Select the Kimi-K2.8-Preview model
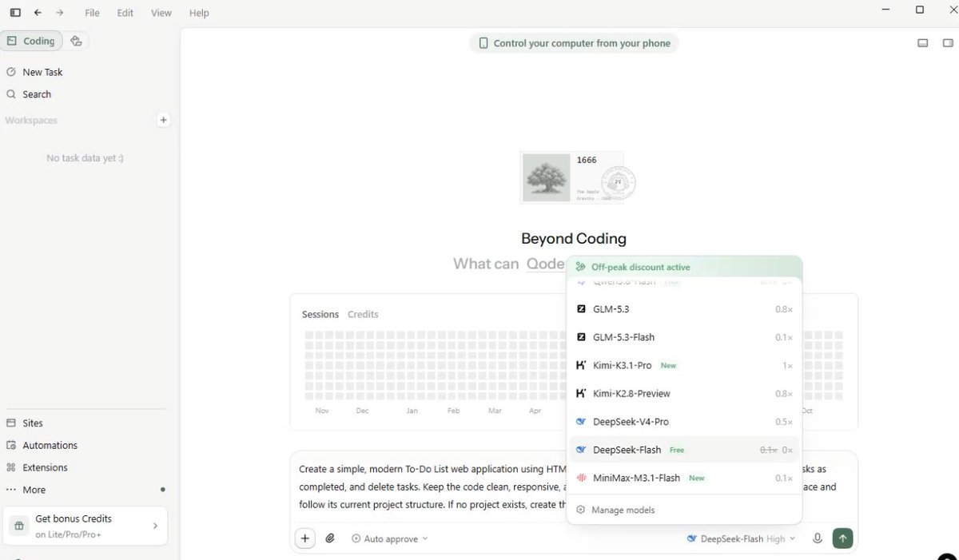The width and height of the screenshot is (959, 560). point(684,393)
